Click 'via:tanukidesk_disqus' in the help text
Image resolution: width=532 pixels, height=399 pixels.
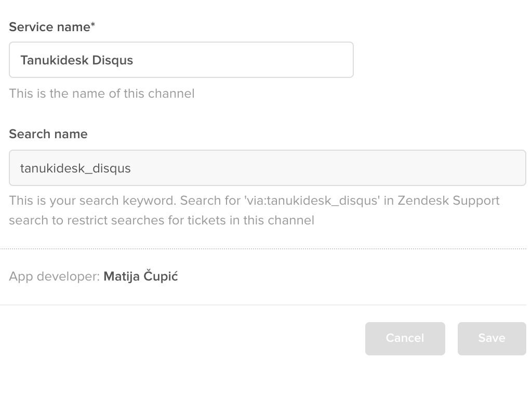tap(312, 201)
